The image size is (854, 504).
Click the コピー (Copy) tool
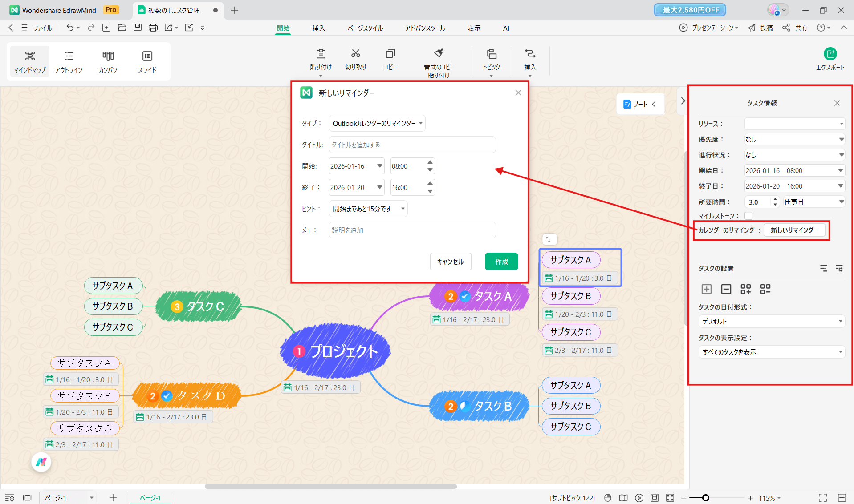pos(390,60)
